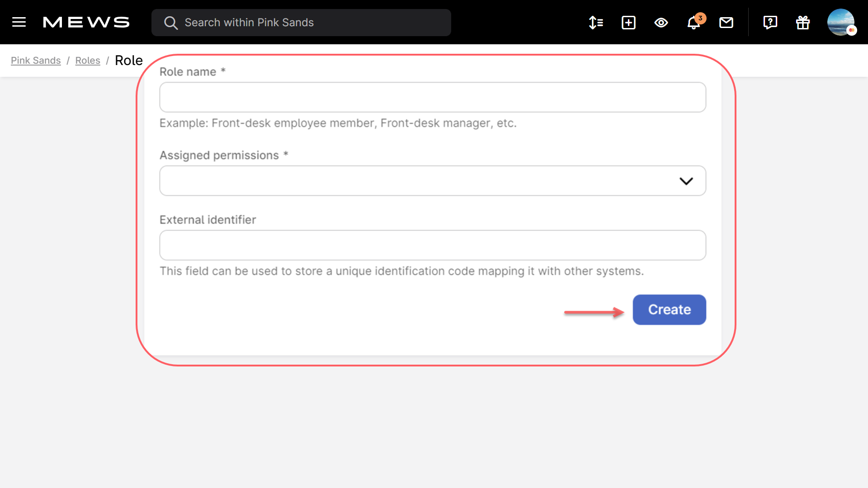Collapse the Assigned permissions list
This screenshot has height=488, width=868.
(686, 181)
